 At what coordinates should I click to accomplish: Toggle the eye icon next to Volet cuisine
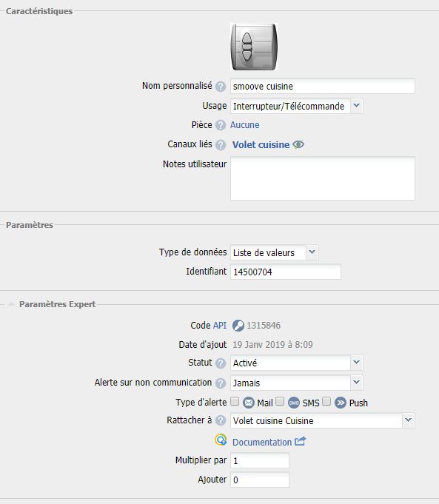pos(298,144)
